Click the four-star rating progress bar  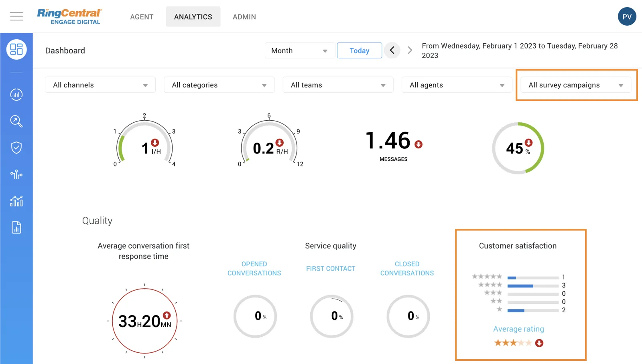[x=533, y=286]
